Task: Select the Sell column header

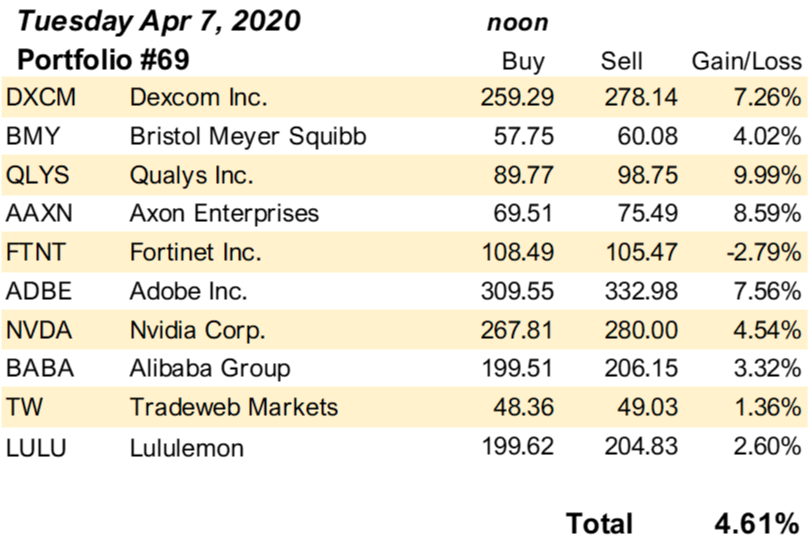Action: [x=621, y=61]
